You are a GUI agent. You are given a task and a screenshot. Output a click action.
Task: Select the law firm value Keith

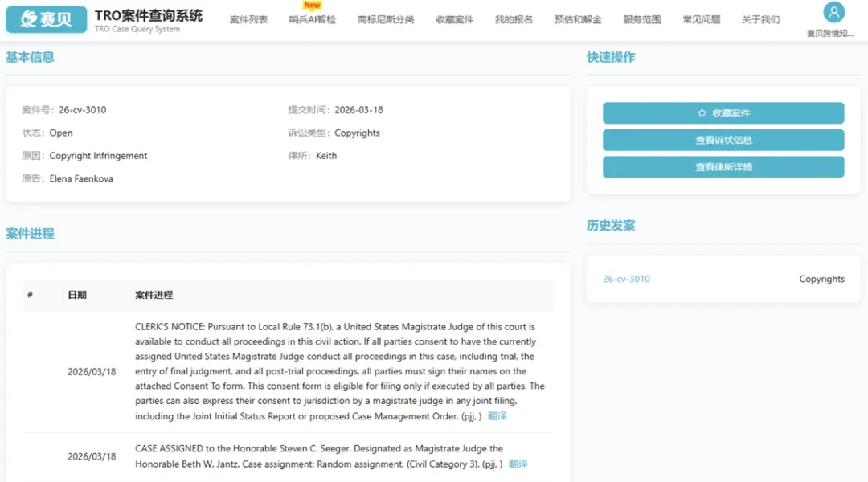(x=326, y=156)
